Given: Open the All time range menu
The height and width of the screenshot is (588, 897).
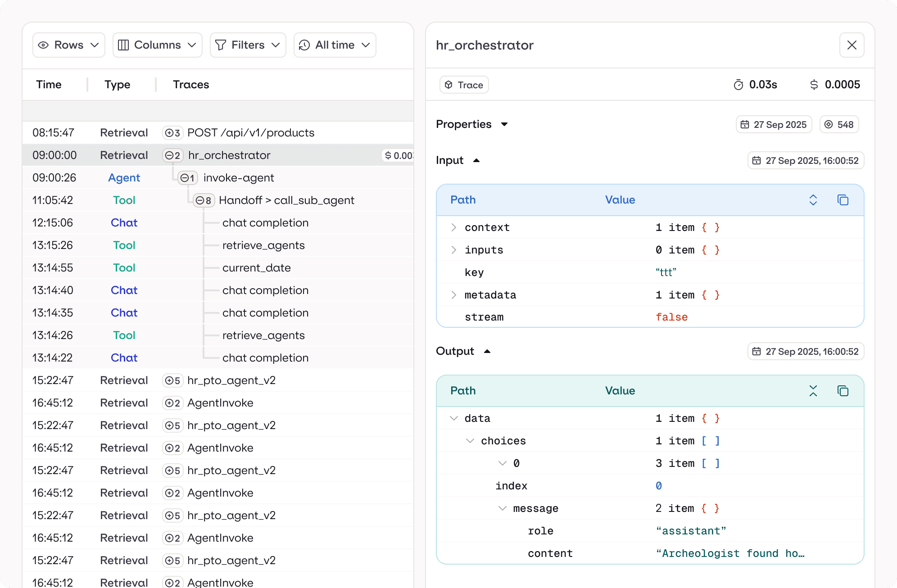Looking at the screenshot, I should (335, 45).
